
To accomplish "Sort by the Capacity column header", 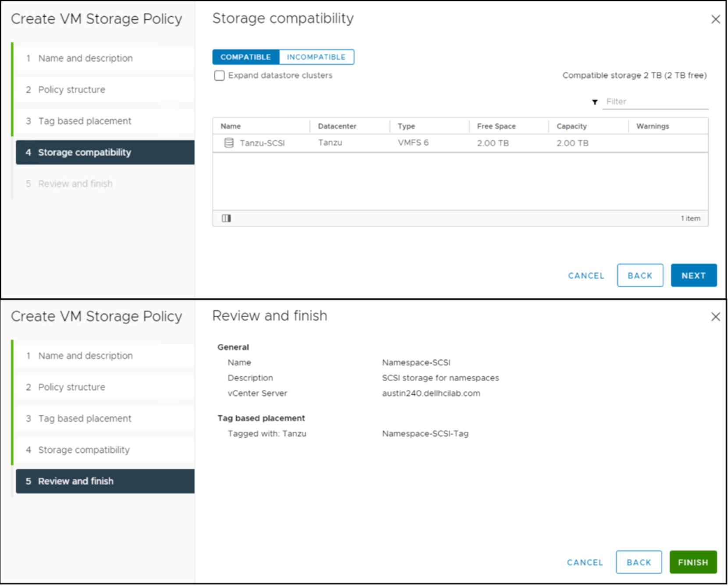I will tap(572, 126).
